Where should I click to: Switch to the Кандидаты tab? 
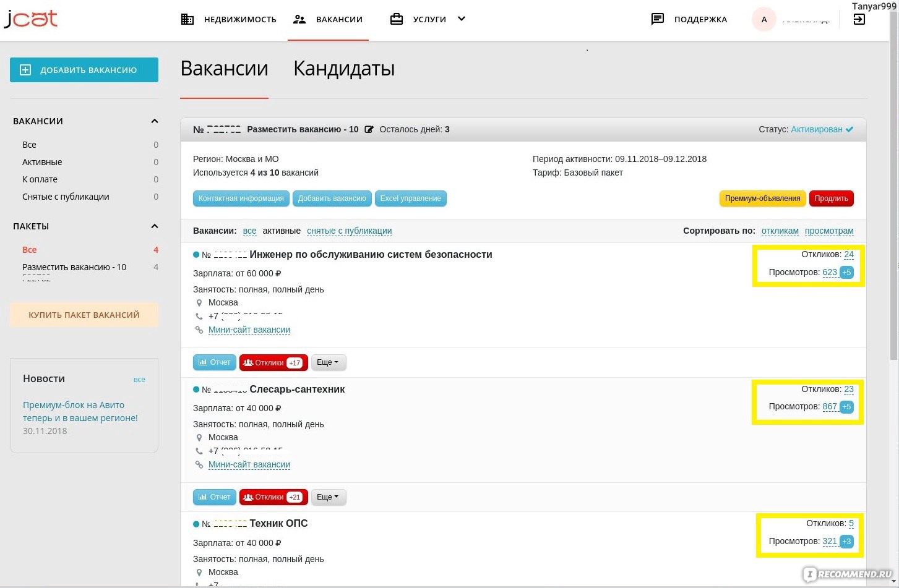pos(344,69)
